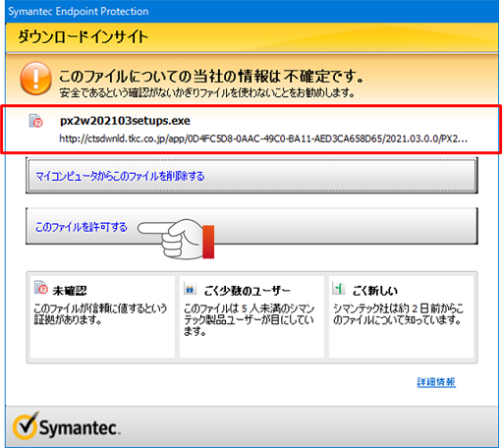The height and width of the screenshot is (448, 503).
Task: Click the 未確認 panel heading
Action: tap(70, 291)
